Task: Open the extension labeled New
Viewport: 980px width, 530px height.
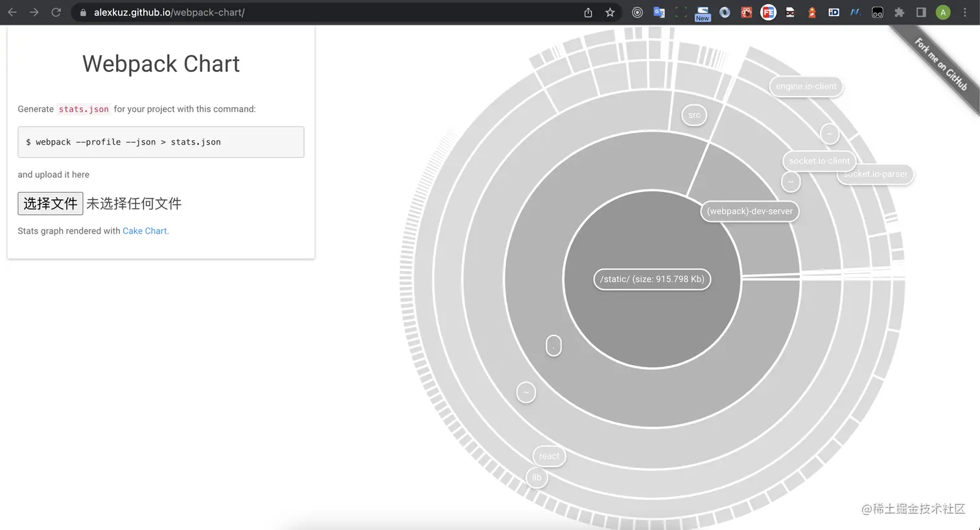Action: (x=703, y=14)
